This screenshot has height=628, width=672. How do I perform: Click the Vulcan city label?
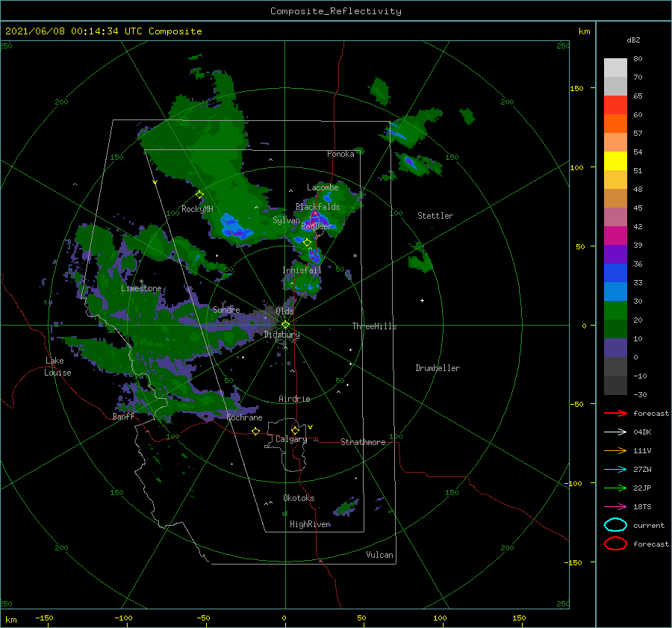tap(379, 555)
